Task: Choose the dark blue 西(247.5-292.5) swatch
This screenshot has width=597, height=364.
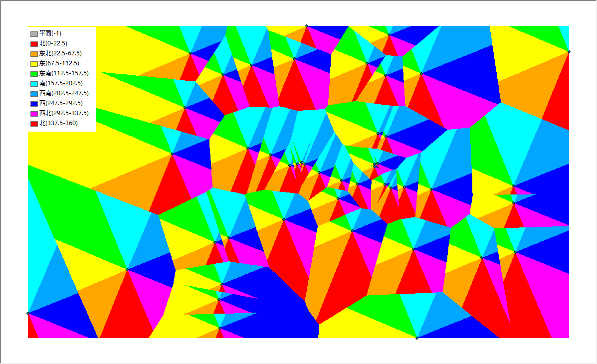Action: [x=34, y=104]
